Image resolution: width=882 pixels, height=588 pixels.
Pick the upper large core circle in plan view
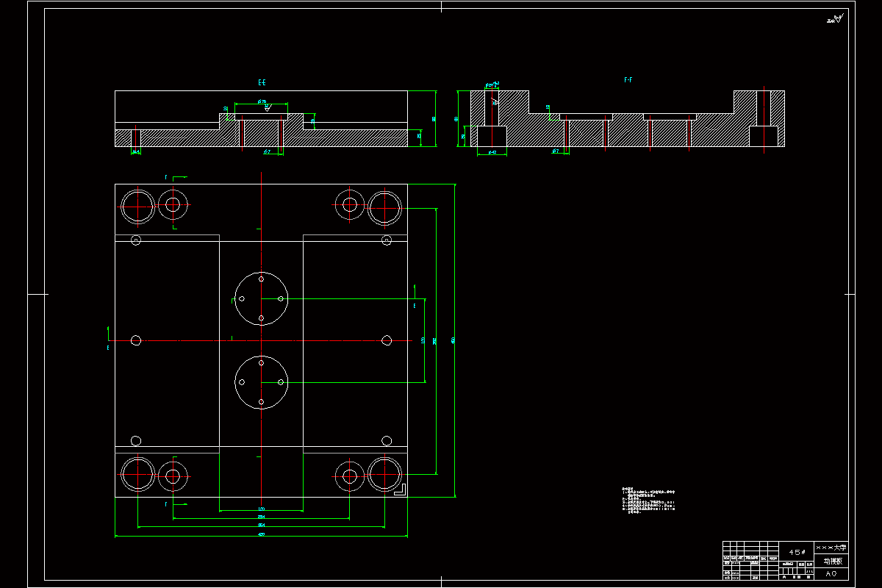[261, 298]
